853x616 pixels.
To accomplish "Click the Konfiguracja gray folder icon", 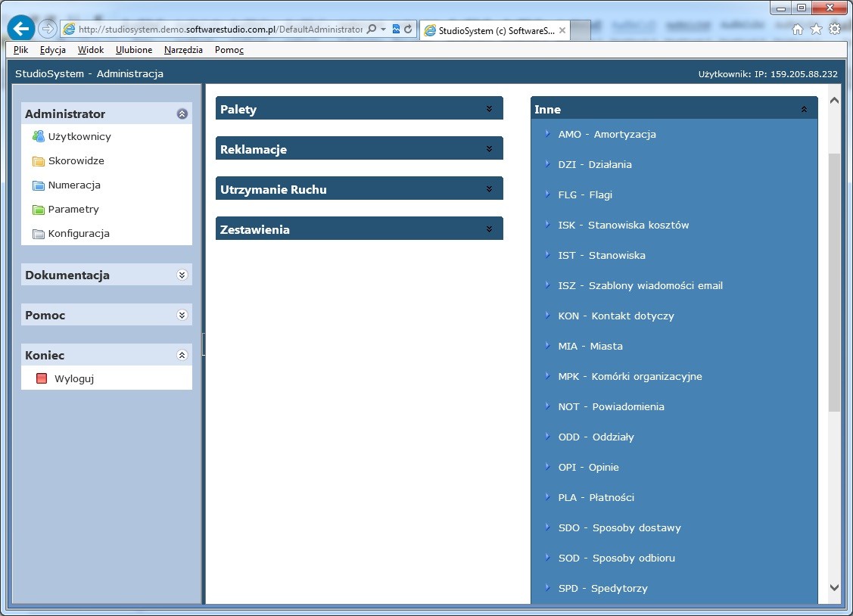I will pyautogui.click(x=38, y=234).
